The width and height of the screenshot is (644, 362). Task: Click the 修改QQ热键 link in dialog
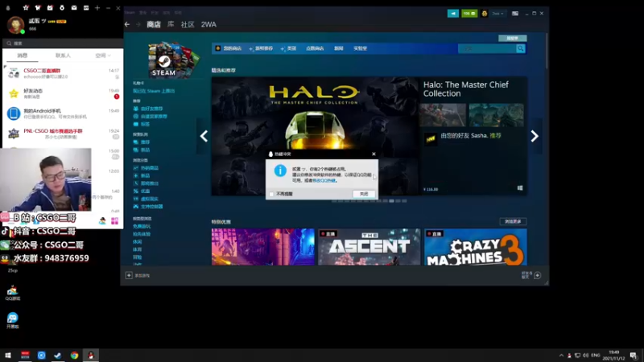324,180
